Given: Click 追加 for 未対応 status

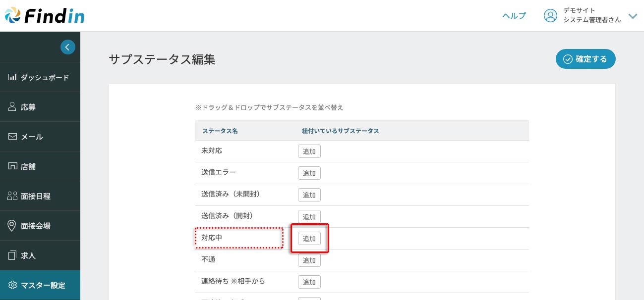Looking at the screenshot, I should pyautogui.click(x=309, y=151).
